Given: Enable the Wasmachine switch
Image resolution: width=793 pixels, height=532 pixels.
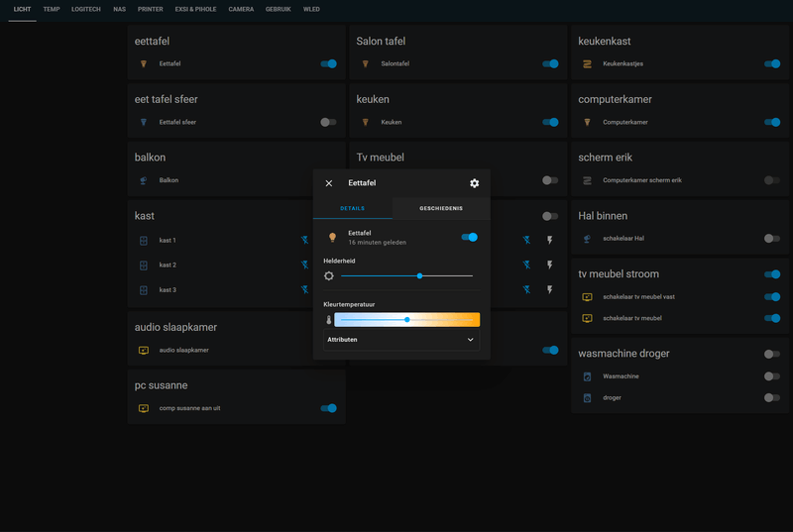Looking at the screenshot, I should pos(772,376).
